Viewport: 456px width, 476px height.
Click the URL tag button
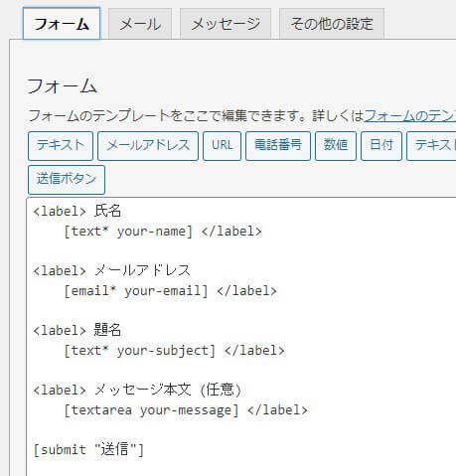click(222, 146)
